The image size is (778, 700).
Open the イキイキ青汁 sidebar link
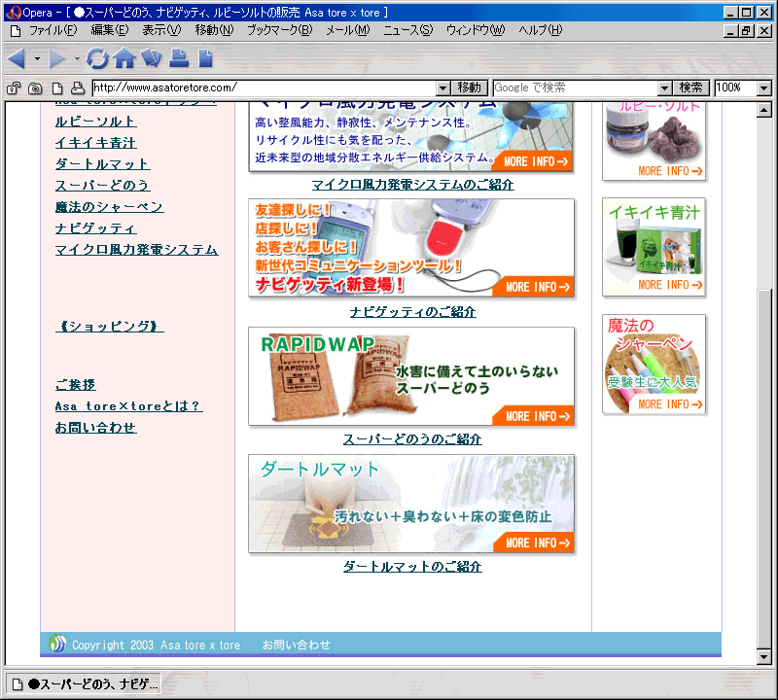(x=95, y=143)
